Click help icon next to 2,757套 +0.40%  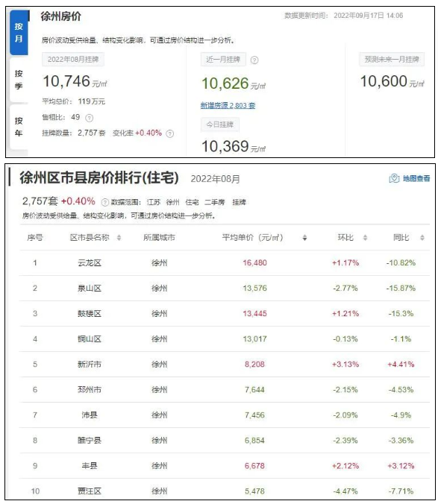point(105,202)
